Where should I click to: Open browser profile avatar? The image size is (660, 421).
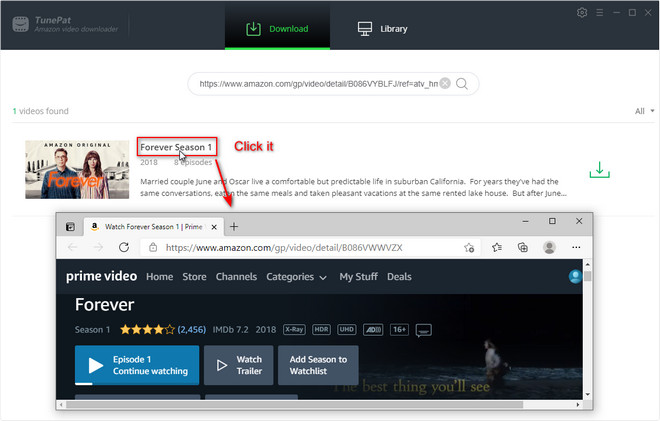(x=548, y=247)
